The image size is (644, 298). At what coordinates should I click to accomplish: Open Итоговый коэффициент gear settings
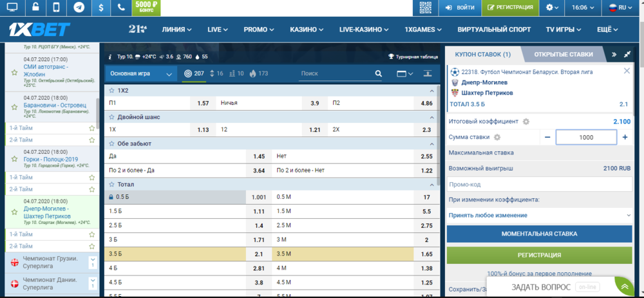[x=526, y=122]
